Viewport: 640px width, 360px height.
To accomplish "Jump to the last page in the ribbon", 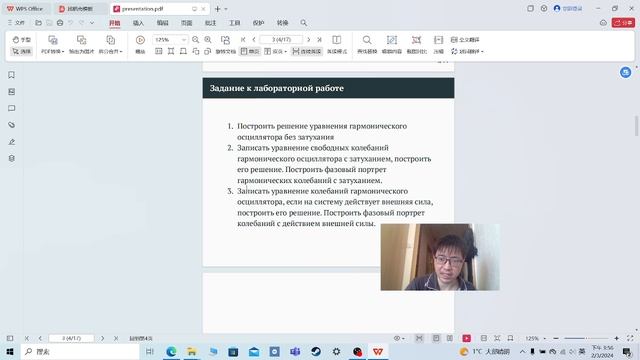I will coord(319,40).
